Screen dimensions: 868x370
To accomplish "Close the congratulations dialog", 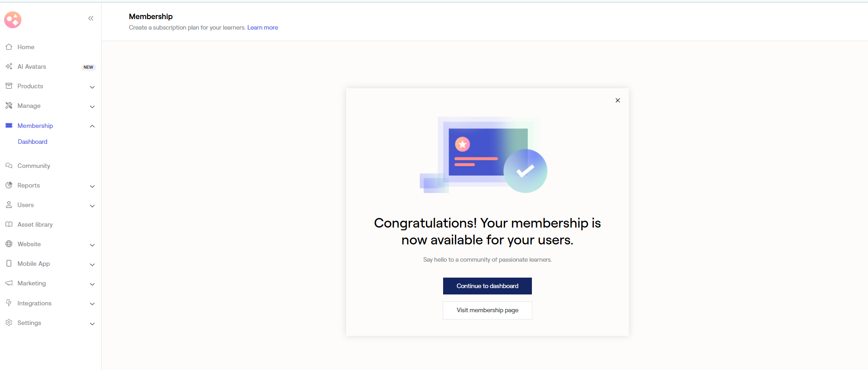I will coord(618,101).
